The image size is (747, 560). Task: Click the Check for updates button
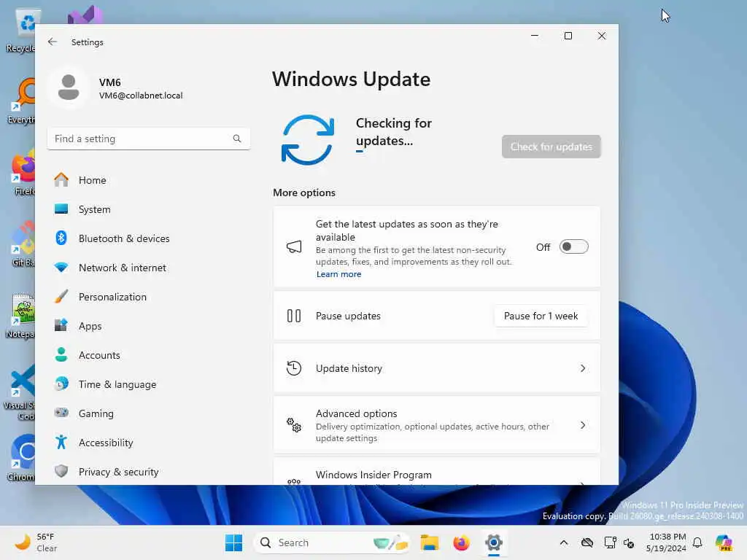tap(551, 147)
